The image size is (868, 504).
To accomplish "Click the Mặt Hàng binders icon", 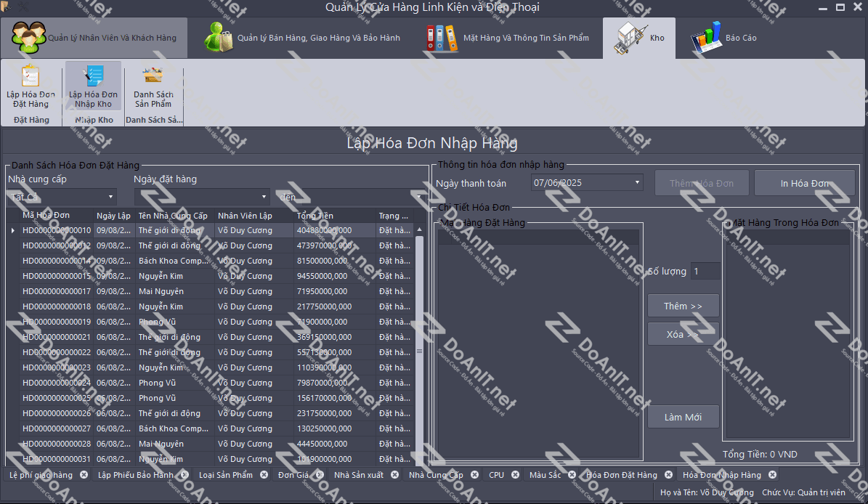I will tap(442, 38).
